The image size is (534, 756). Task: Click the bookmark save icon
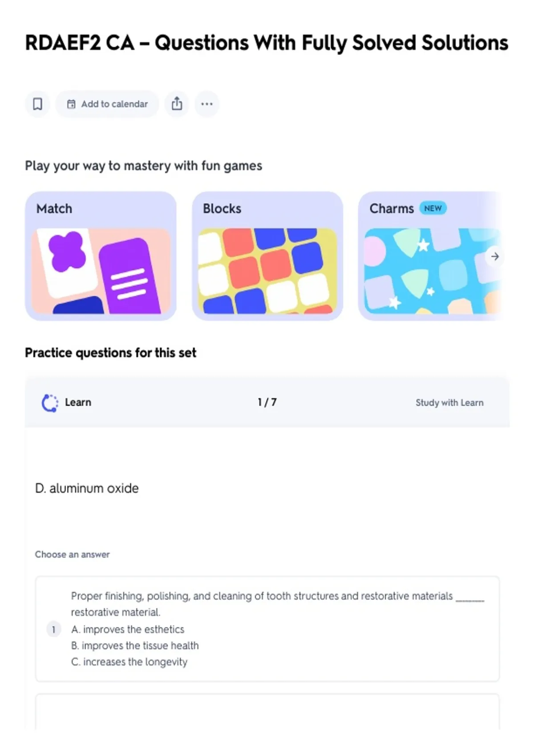coord(38,104)
